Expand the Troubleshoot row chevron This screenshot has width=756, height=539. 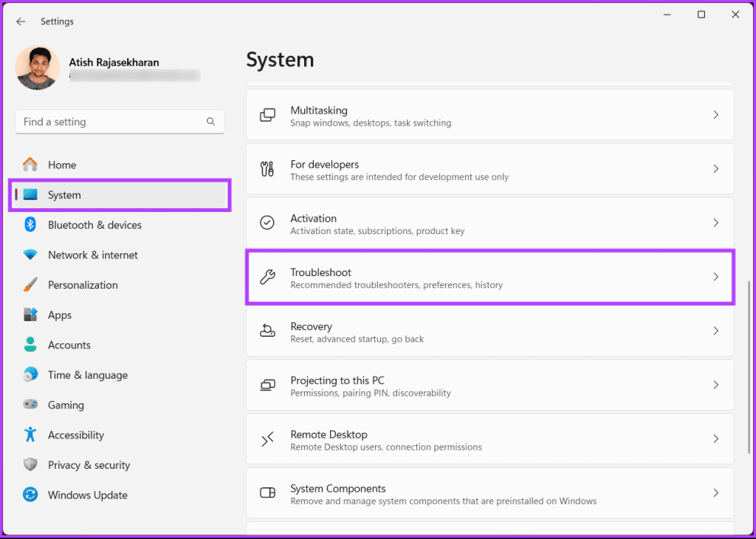(715, 278)
